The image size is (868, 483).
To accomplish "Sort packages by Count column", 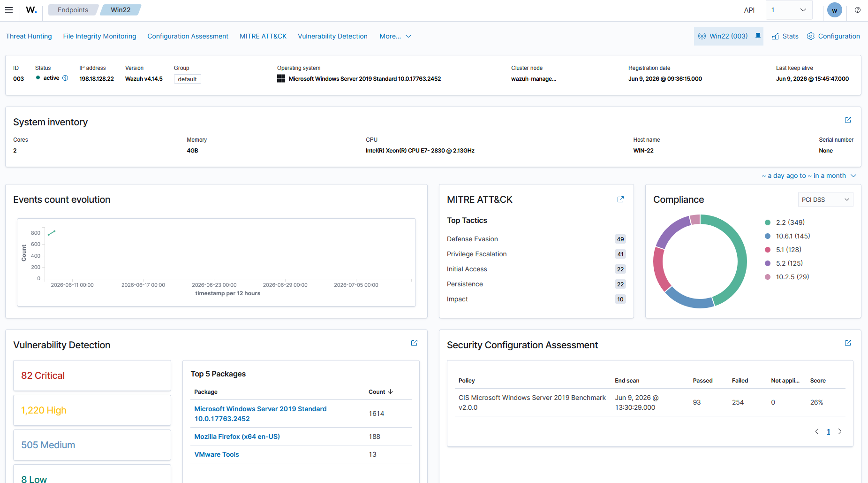I will point(380,392).
